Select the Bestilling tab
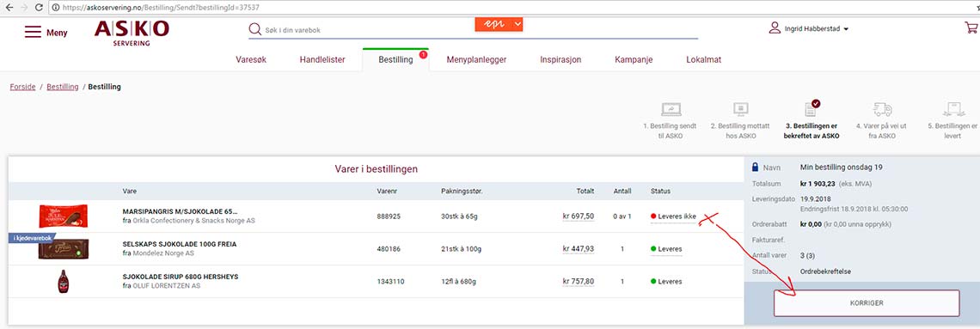 point(395,60)
